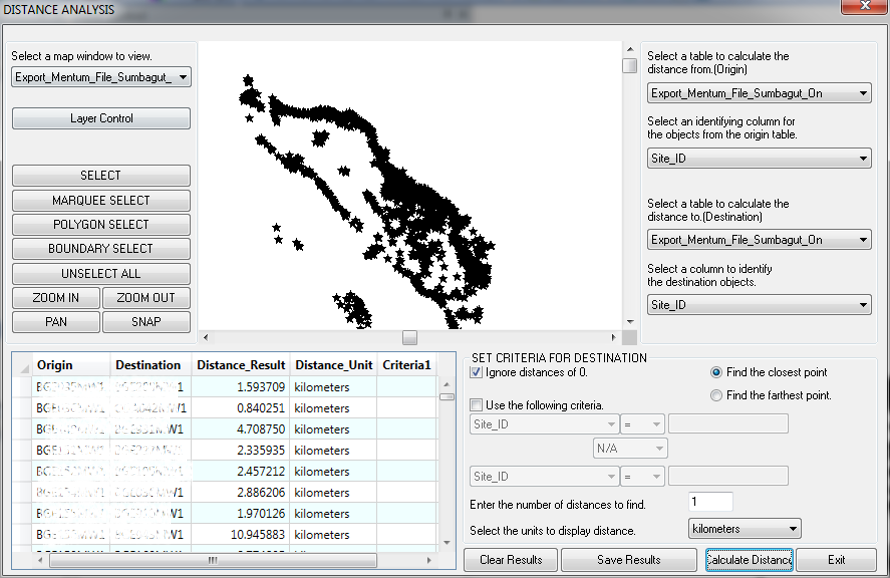Open the Layer Control panel
The width and height of the screenshot is (890, 578).
click(x=100, y=118)
